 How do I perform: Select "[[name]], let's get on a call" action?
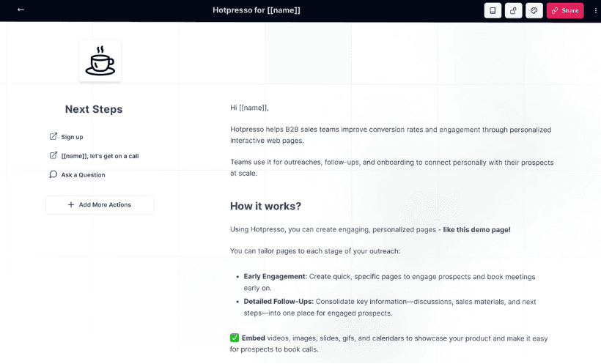coord(100,156)
